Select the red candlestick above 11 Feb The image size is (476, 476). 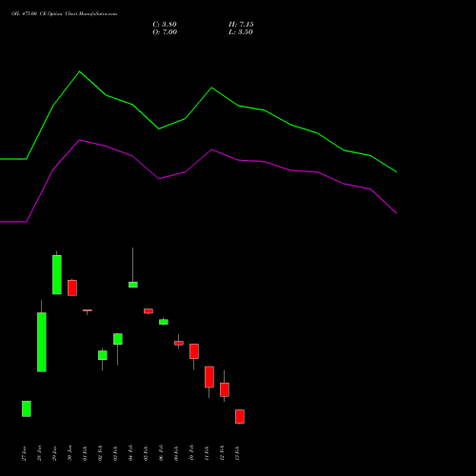pos(209,377)
